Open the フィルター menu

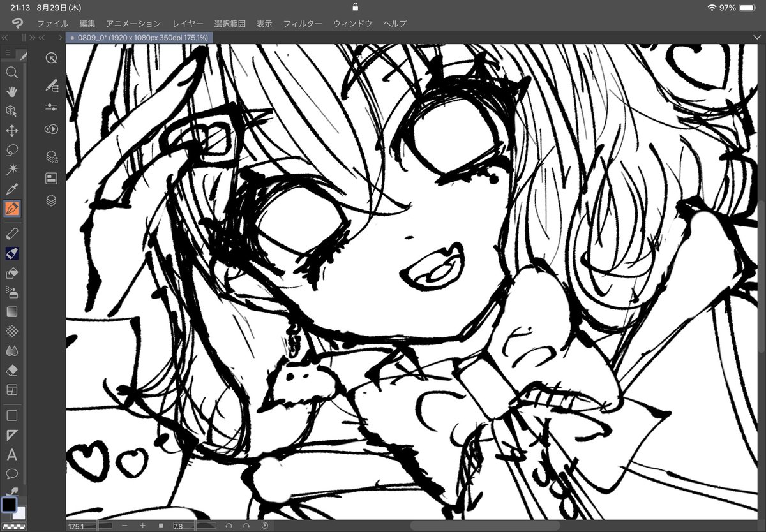(303, 24)
